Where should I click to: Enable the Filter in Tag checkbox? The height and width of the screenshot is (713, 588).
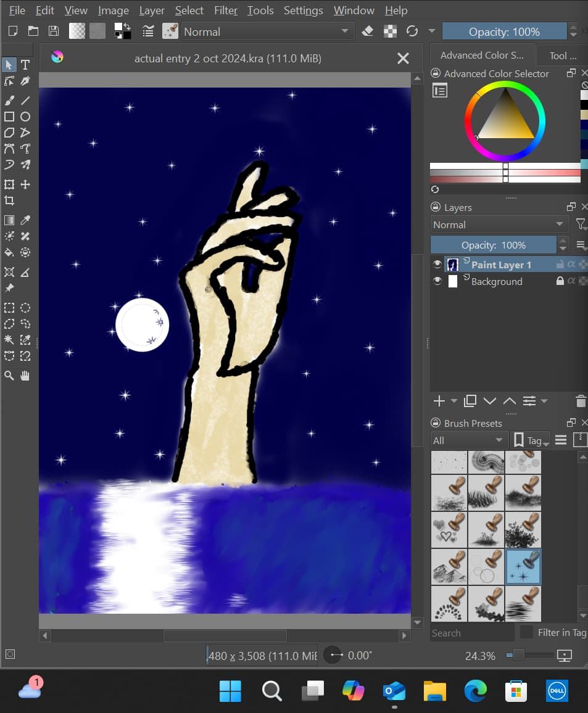click(x=526, y=632)
